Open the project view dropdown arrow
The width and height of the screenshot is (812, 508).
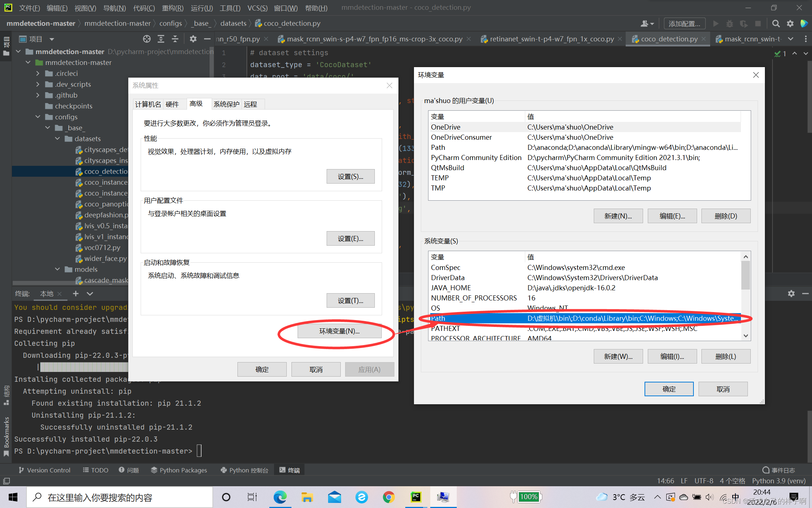click(x=52, y=39)
